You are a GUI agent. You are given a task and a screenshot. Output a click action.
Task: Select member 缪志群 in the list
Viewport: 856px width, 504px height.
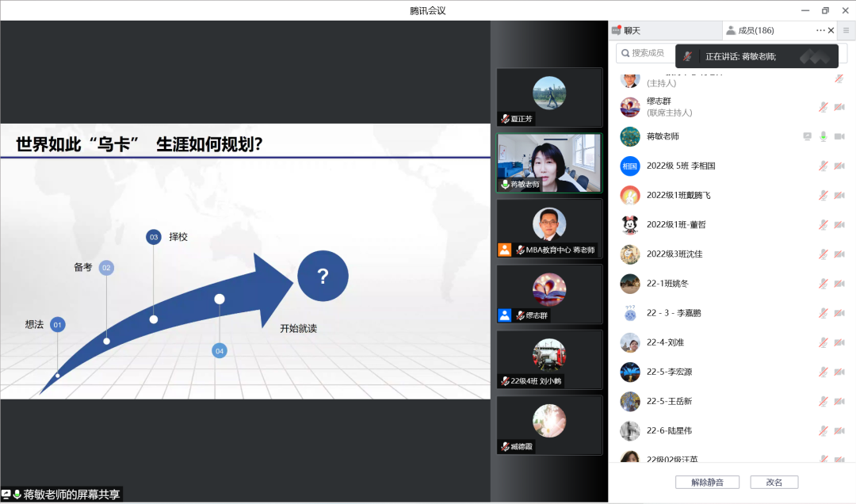pos(732,107)
